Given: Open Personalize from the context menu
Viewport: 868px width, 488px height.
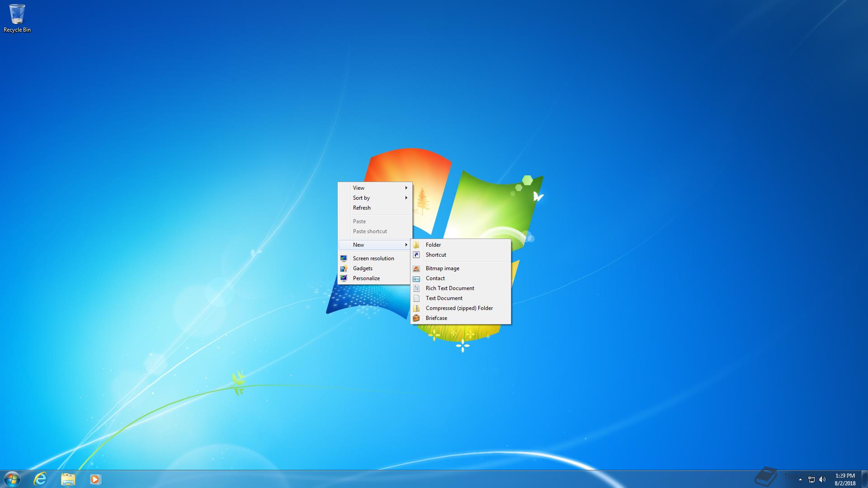Looking at the screenshot, I should 375,278.
